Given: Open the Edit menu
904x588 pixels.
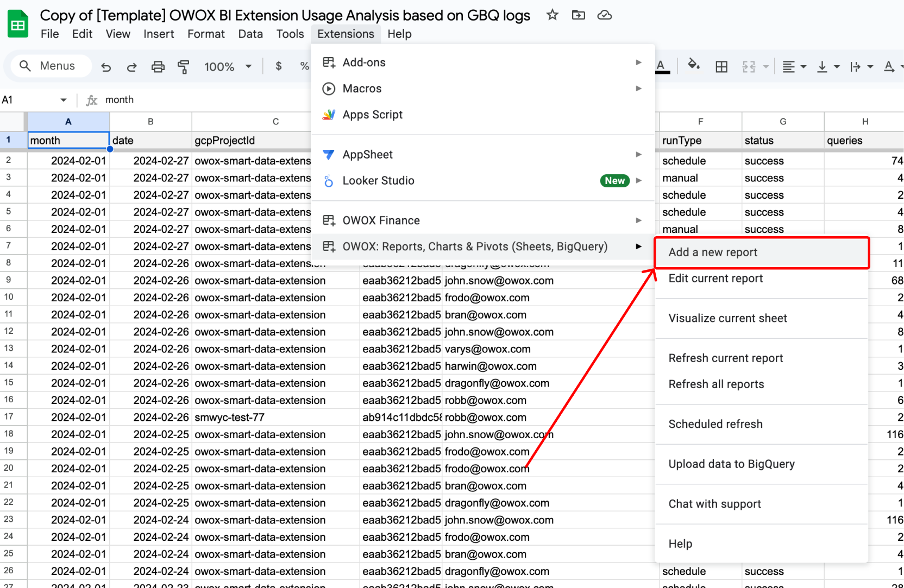Looking at the screenshot, I should click(x=82, y=34).
